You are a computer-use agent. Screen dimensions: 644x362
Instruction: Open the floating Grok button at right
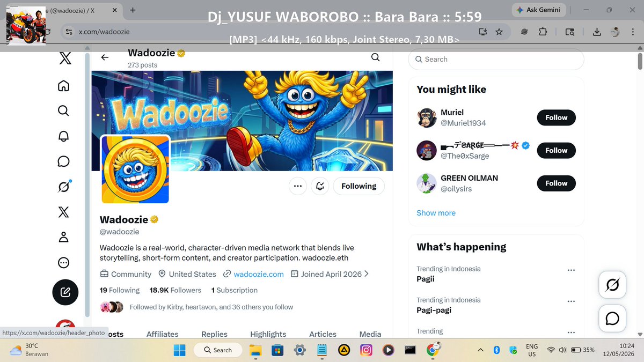pyautogui.click(x=612, y=285)
